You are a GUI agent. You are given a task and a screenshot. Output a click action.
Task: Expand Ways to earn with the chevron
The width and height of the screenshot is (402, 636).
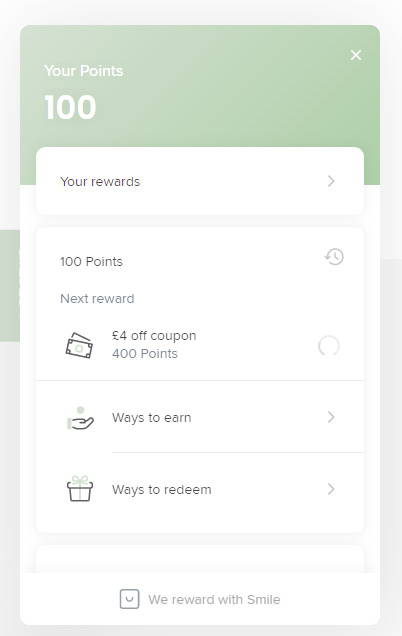pos(331,417)
